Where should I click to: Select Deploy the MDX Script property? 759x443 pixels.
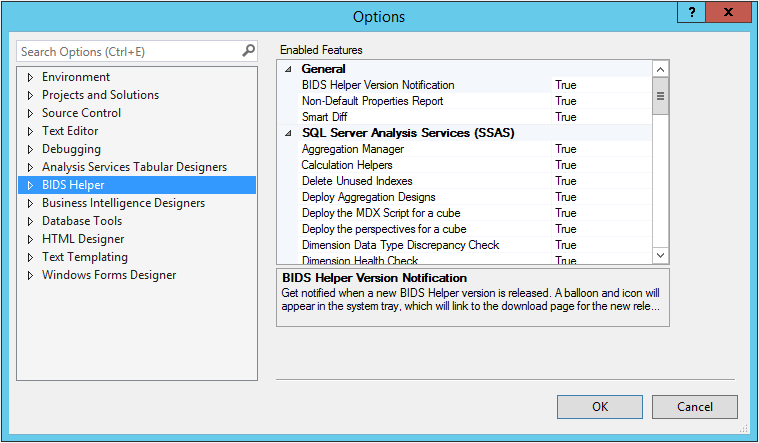(381, 213)
